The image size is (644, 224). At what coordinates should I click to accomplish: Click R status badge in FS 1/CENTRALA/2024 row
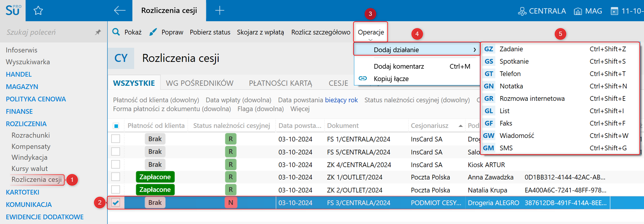point(231,139)
